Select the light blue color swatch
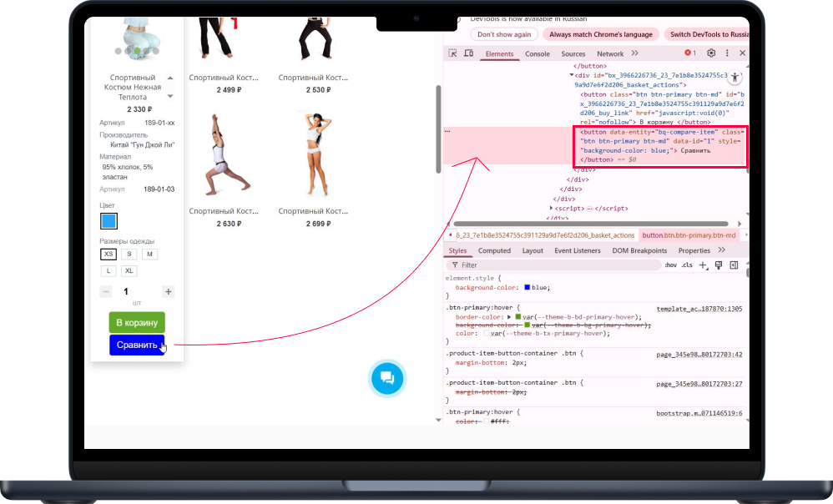The image size is (833, 504). tap(109, 221)
